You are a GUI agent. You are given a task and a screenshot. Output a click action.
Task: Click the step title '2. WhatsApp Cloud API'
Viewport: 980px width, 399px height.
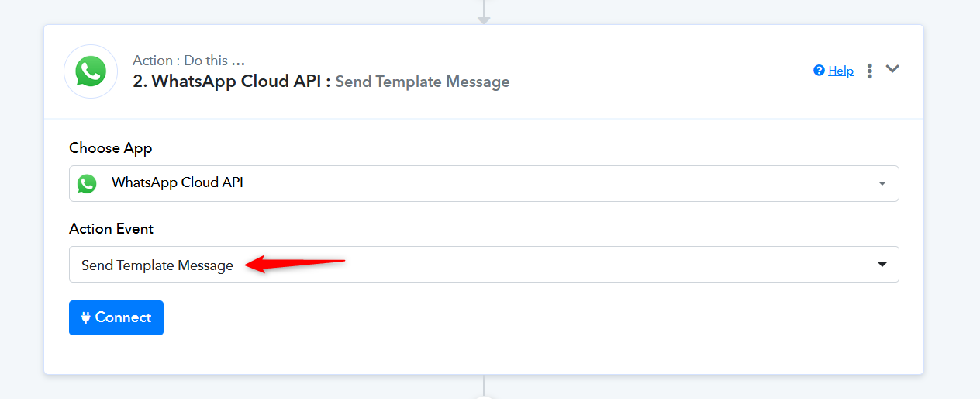[x=232, y=82]
